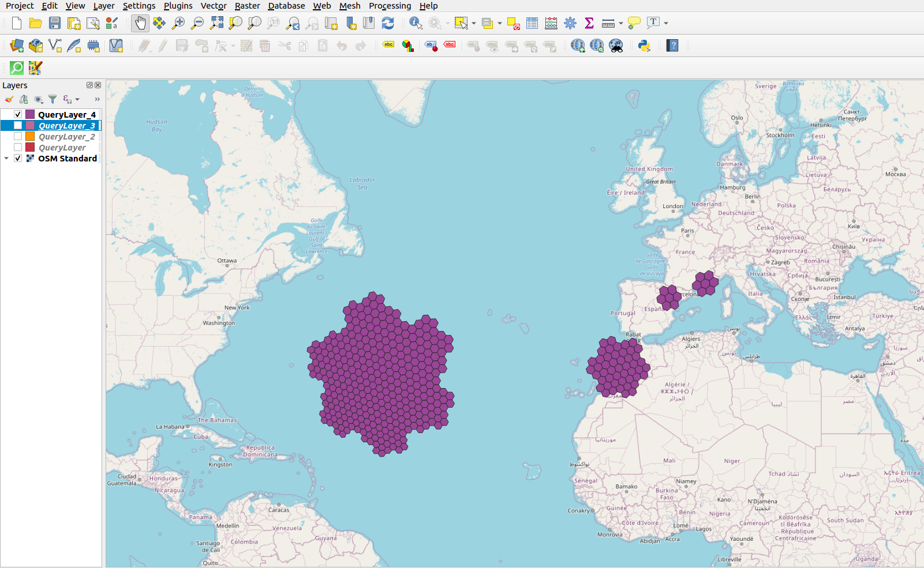The width and height of the screenshot is (924, 568).
Task: Select the QueryLayer_2 layer name
Action: pos(67,137)
